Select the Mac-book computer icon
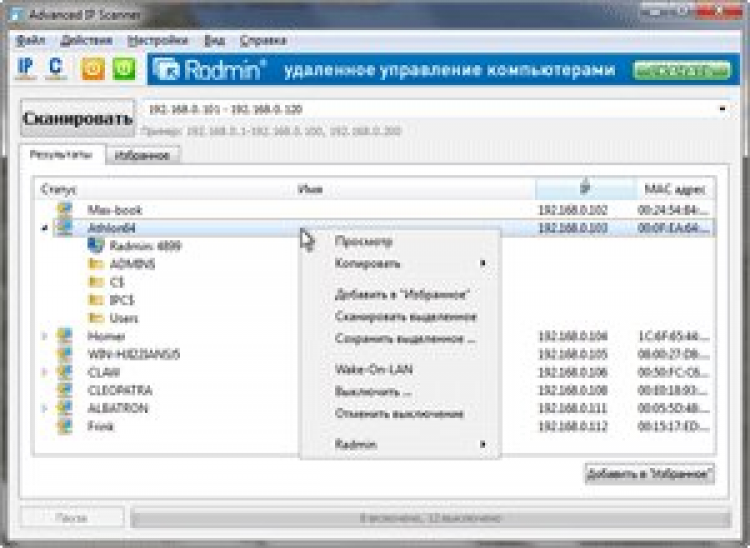The image size is (750, 548). click(65, 209)
